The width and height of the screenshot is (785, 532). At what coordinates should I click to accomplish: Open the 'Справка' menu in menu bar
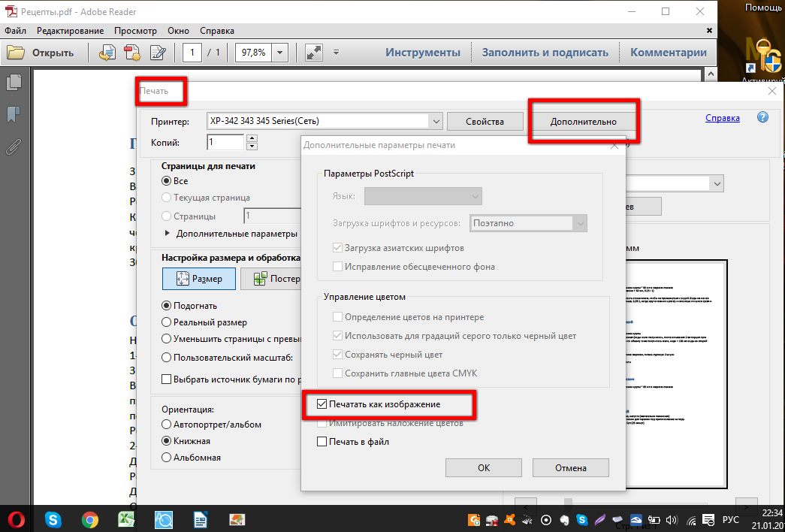point(217,31)
